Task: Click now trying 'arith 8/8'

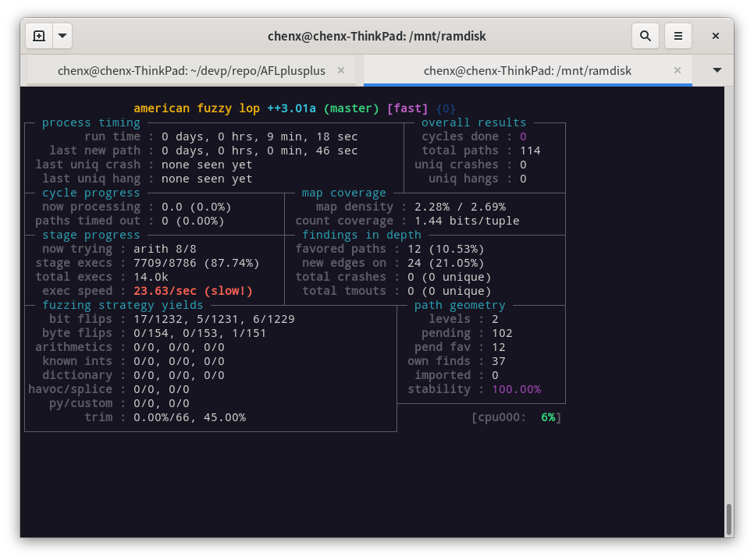Action: 165,249
